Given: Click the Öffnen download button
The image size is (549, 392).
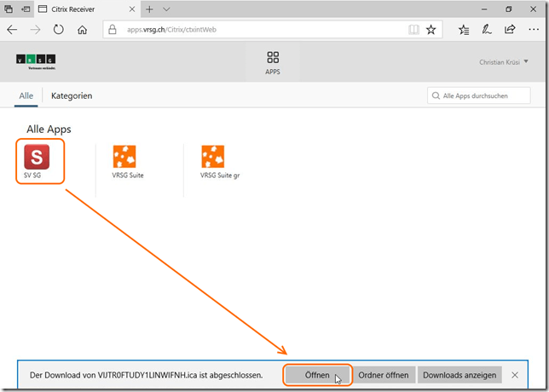Looking at the screenshot, I should tap(317, 375).
